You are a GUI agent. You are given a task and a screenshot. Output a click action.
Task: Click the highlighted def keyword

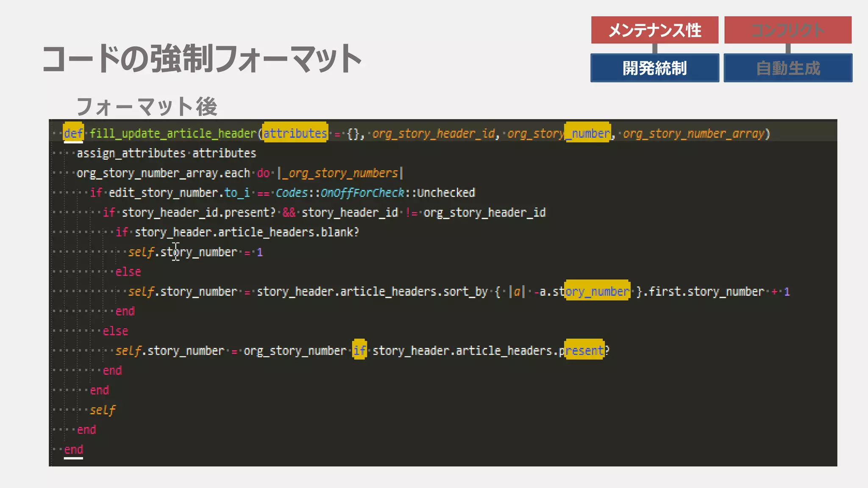[73, 133]
